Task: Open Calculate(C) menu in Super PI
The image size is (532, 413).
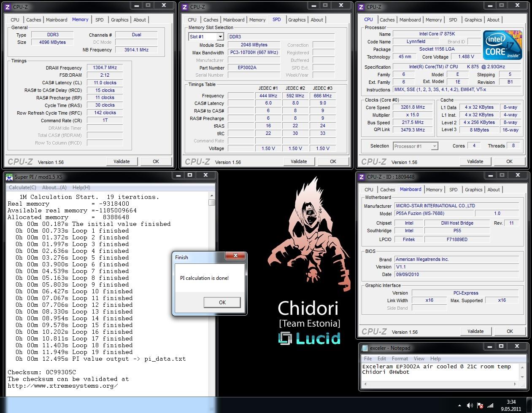Action: pyautogui.click(x=22, y=188)
